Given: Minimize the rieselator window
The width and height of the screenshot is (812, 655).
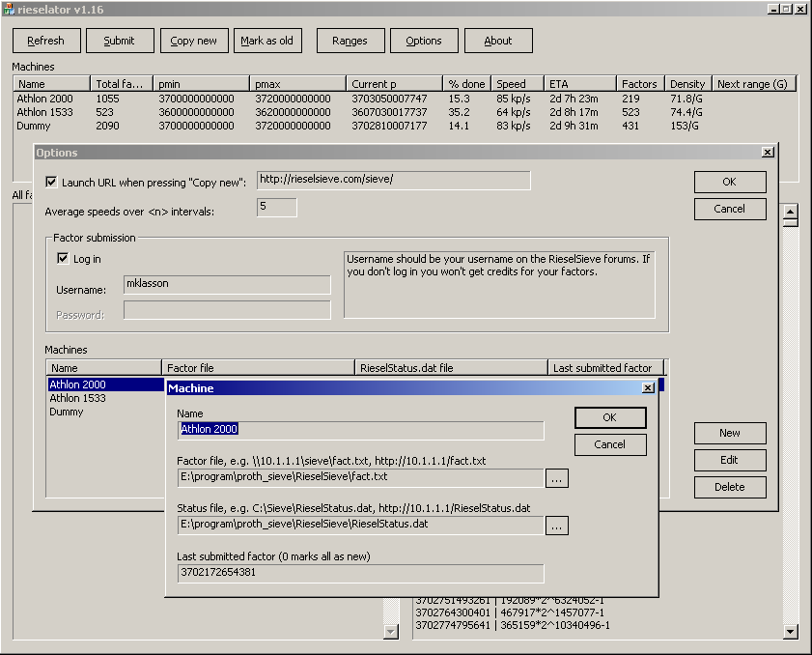Looking at the screenshot, I should [773, 10].
